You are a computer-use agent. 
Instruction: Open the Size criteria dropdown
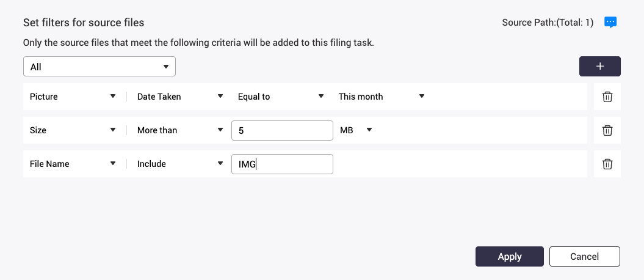pyautogui.click(x=73, y=130)
